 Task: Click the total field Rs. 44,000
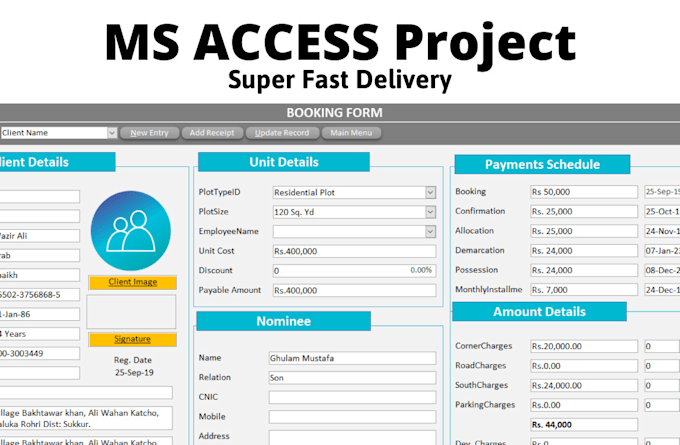(x=584, y=425)
